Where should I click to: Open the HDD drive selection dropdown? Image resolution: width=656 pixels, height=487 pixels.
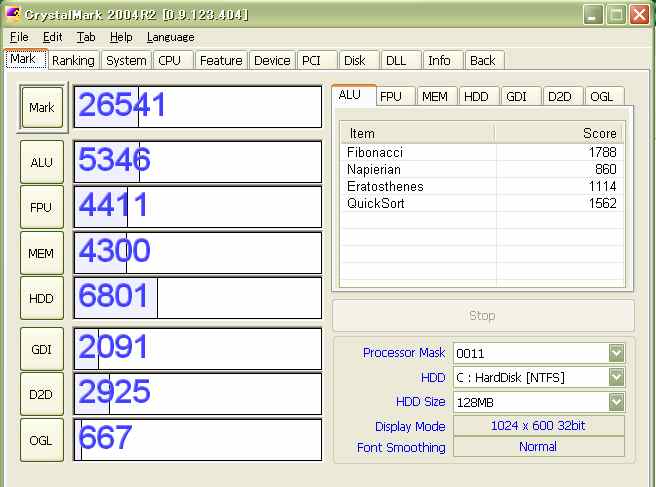(616, 377)
